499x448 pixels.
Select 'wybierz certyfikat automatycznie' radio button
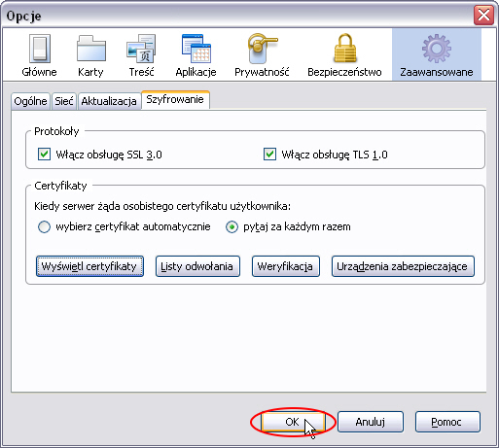pyautogui.click(x=44, y=226)
